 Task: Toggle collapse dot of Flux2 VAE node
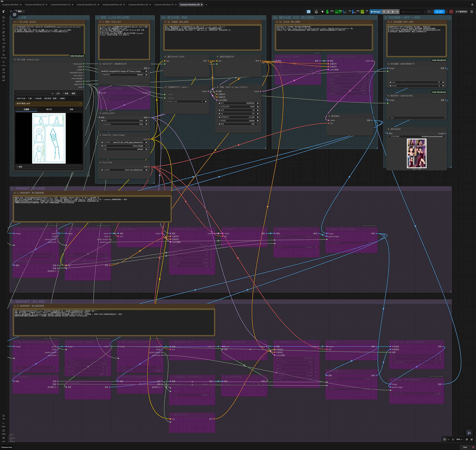tap(100, 163)
